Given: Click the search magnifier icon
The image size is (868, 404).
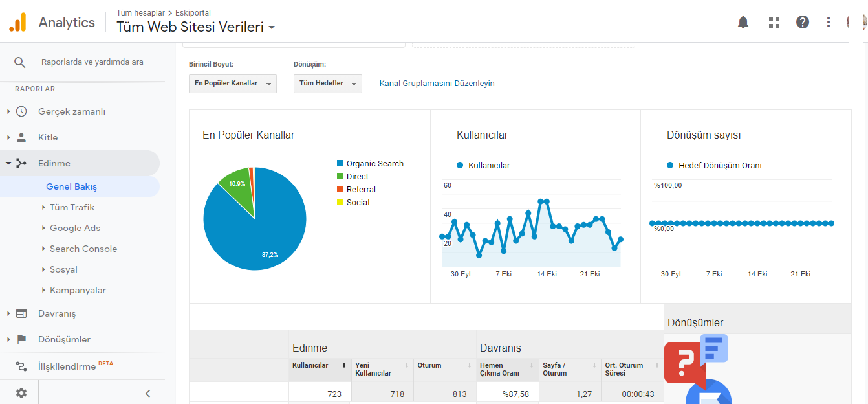Looking at the screenshot, I should tap(20, 62).
